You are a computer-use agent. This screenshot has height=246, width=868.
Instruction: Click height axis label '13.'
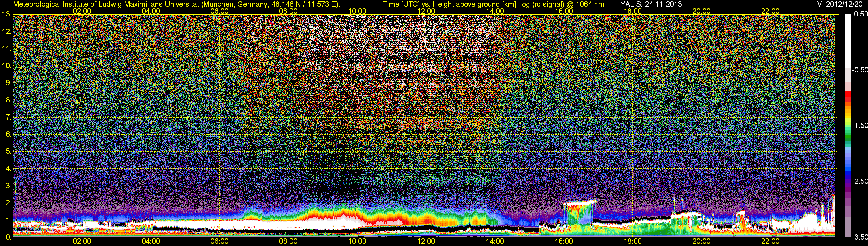pos(6,14)
